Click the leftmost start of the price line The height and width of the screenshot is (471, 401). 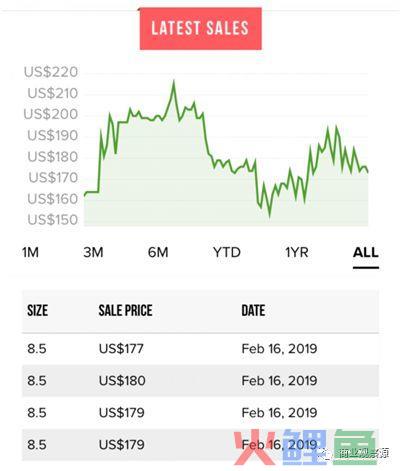click(x=85, y=195)
